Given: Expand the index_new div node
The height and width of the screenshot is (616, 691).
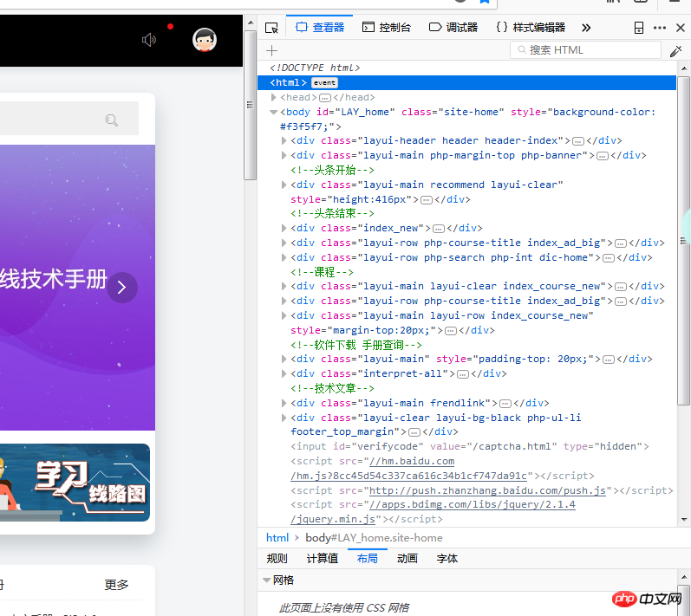Looking at the screenshot, I should pyautogui.click(x=284, y=228).
